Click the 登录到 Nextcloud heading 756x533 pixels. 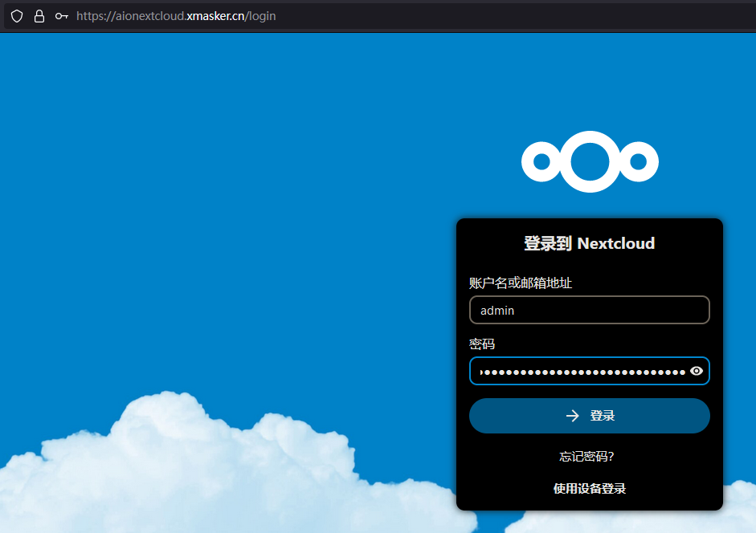[x=589, y=243]
